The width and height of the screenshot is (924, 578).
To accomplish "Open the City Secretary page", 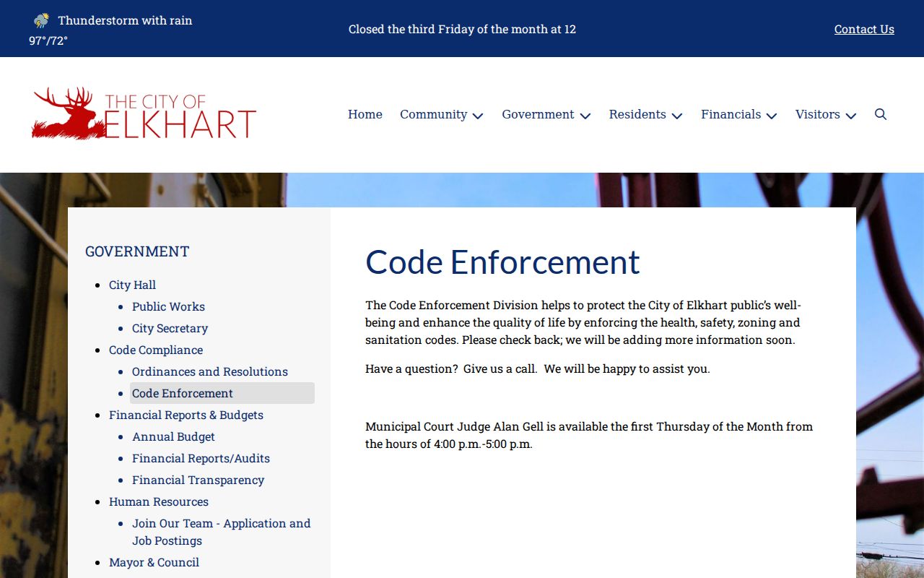I will click(x=170, y=328).
